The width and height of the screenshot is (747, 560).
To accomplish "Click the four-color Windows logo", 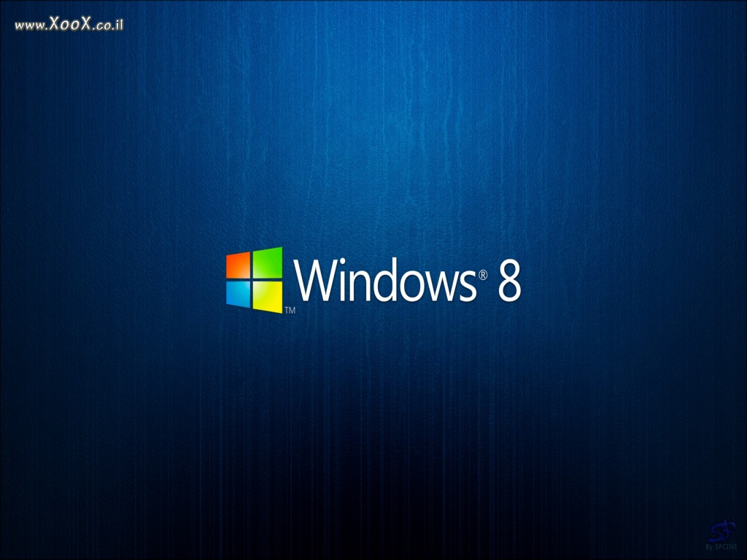I will click(255, 280).
